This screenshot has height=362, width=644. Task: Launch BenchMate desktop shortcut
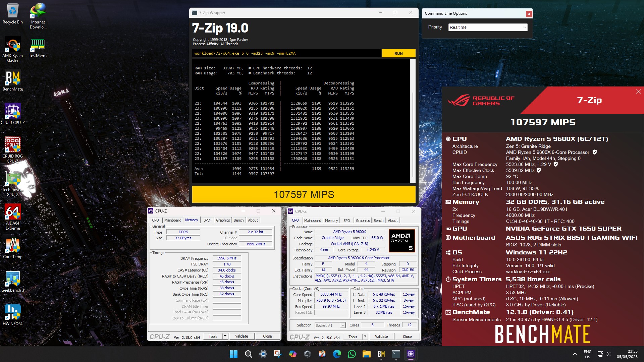pyautogui.click(x=13, y=80)
